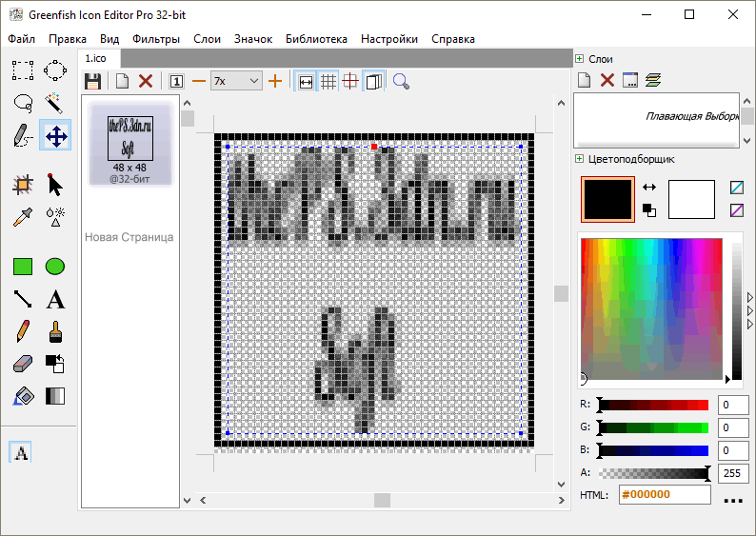The image size is (756, 536).
Task: Toggle center lines crosshair display
Action: (x=350, y=81)
